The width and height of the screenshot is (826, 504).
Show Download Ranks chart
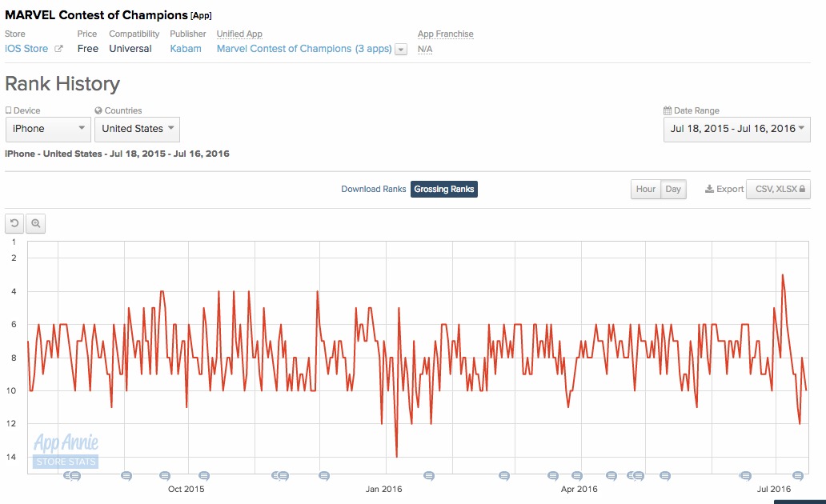pos(374,189)
